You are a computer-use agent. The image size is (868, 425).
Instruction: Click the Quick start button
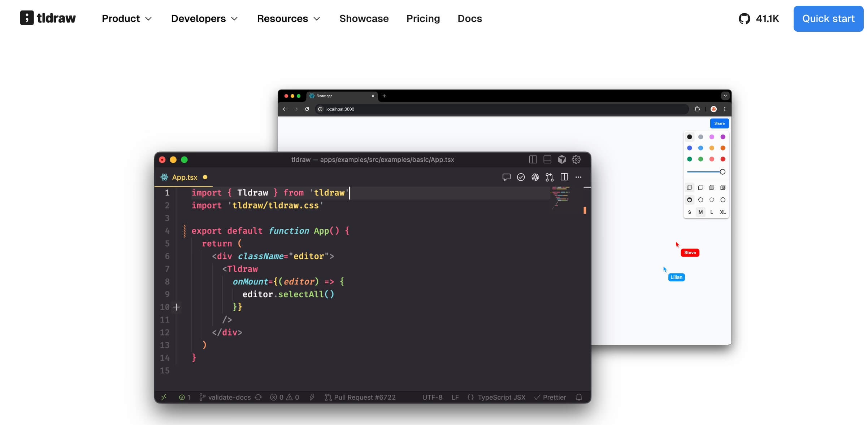click(x=828, y=19)
